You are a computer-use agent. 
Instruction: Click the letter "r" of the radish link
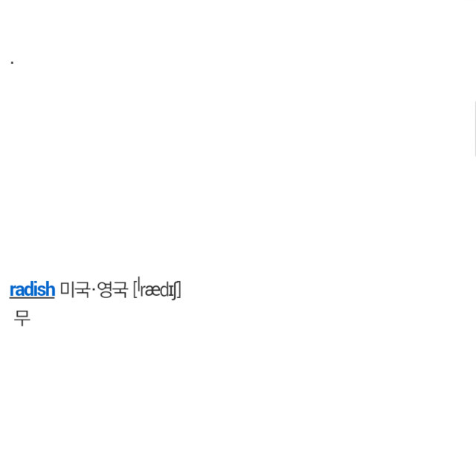pos(13,291)
